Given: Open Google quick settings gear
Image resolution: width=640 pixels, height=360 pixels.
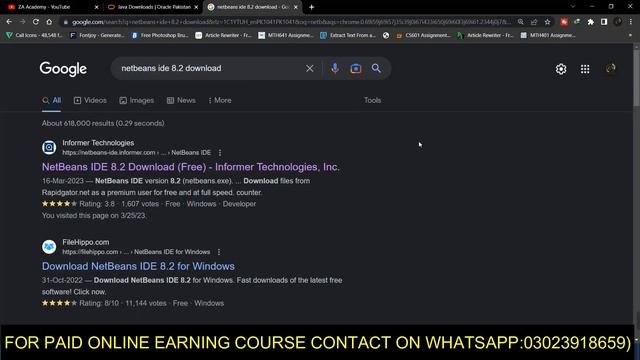Looking at the screenshot, I should 561,69.
